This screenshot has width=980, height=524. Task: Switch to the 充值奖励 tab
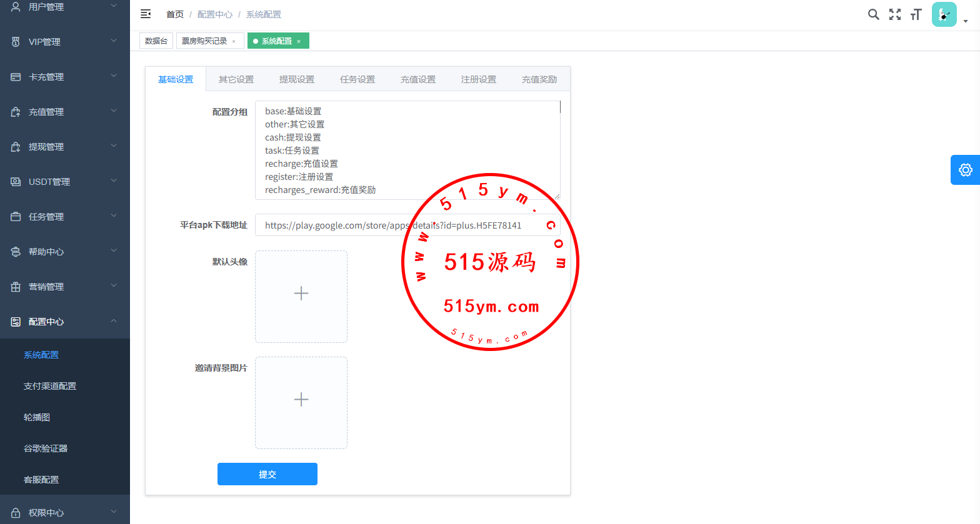point(539,79)
